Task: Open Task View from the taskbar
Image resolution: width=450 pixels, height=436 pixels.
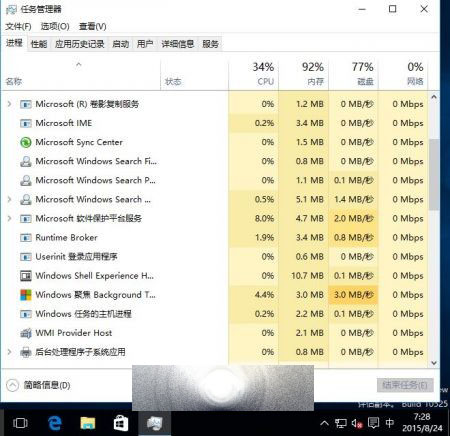Action: pos(20,423)
